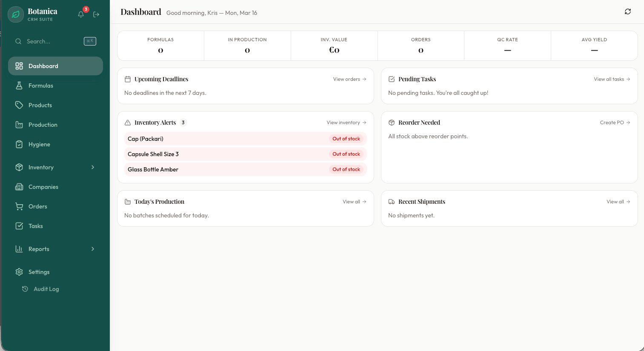
Task: Click the calendar icon beside Upcoming Deadlines
Action: (128, 79)
